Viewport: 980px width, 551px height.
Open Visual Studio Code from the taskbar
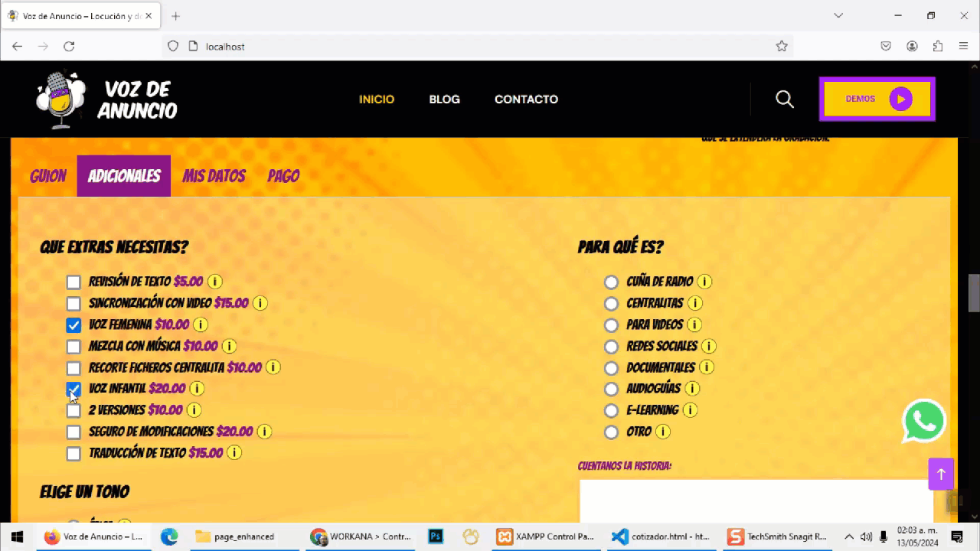click(619, 536)
